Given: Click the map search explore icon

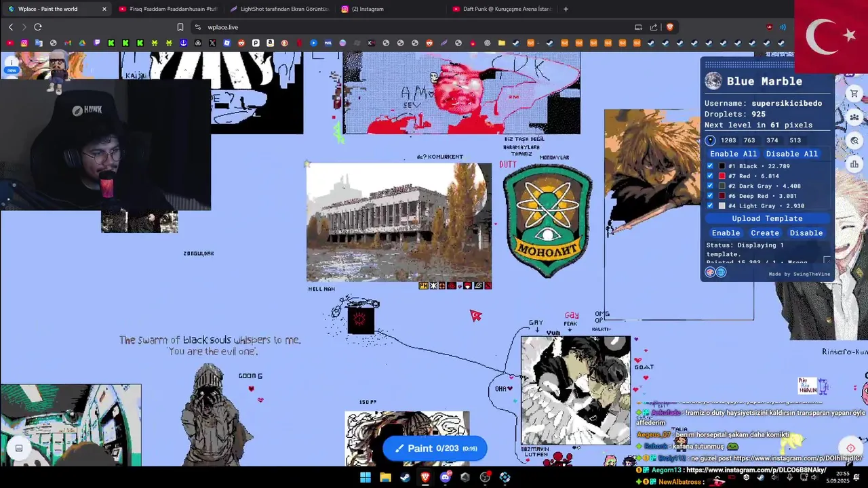Looking at the screenshot, I should click(854, 140).
